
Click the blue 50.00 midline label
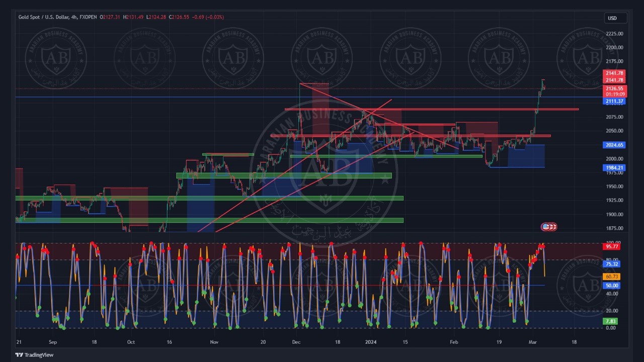pos(612,286)
